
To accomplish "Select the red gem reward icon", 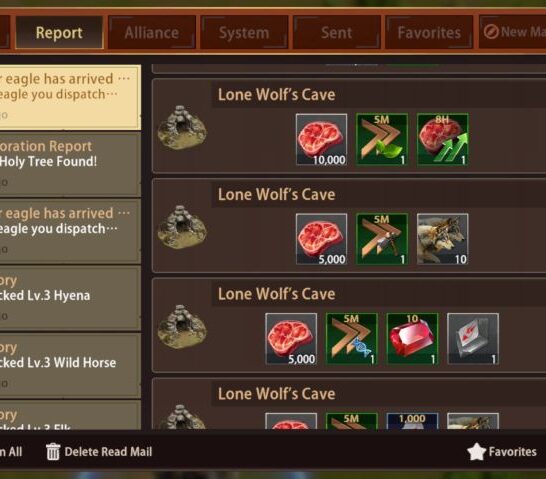I will pos(412,339).
